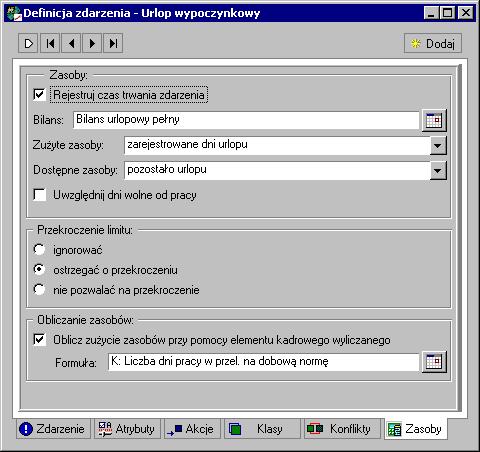Switch to the Konflikty tab
This screenshot has height=452, width=480.
342,429
